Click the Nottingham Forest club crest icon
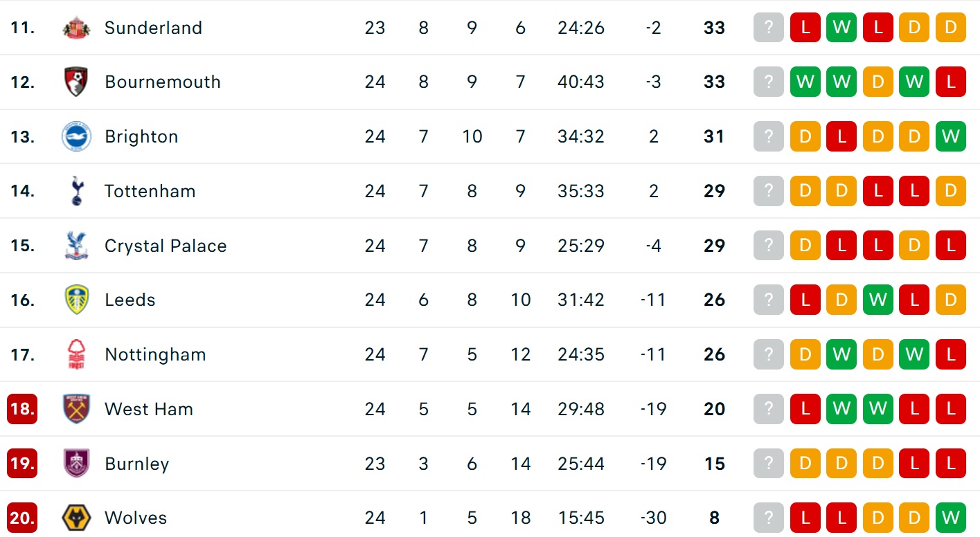The height and width of the screenshot is (537, 980). (76, 354)
